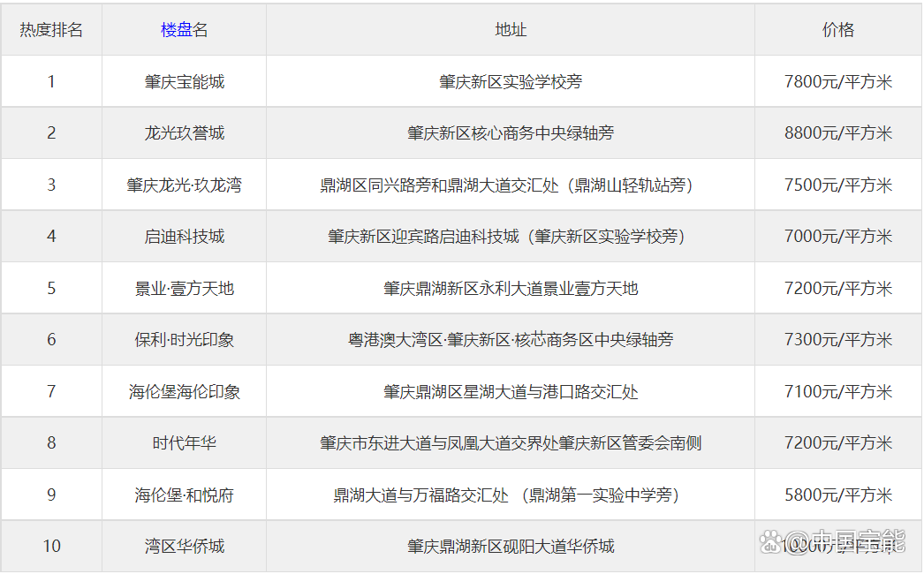
Task: Click the 7200元 price for 时代年华
Action: click(x=838, y=442)
